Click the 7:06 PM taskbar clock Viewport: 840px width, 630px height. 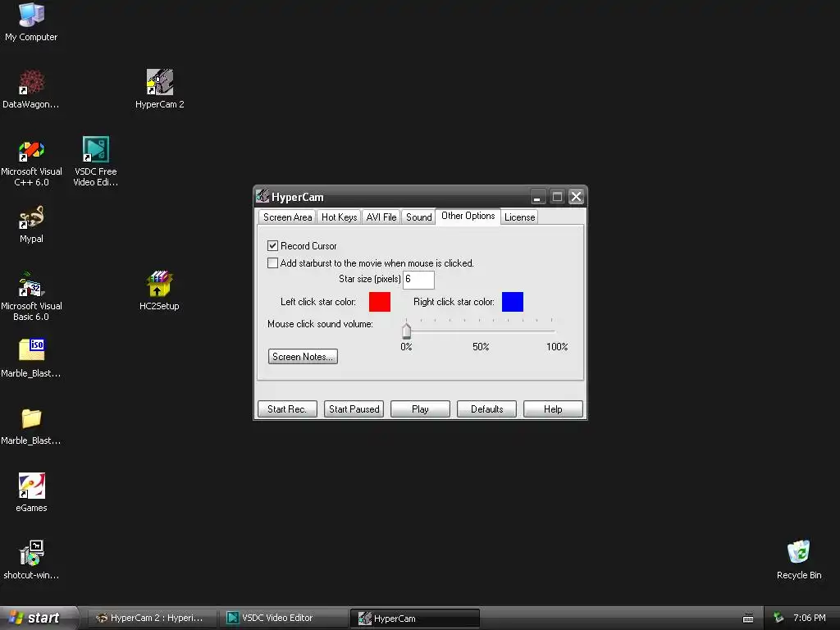[x=810, y=618]
